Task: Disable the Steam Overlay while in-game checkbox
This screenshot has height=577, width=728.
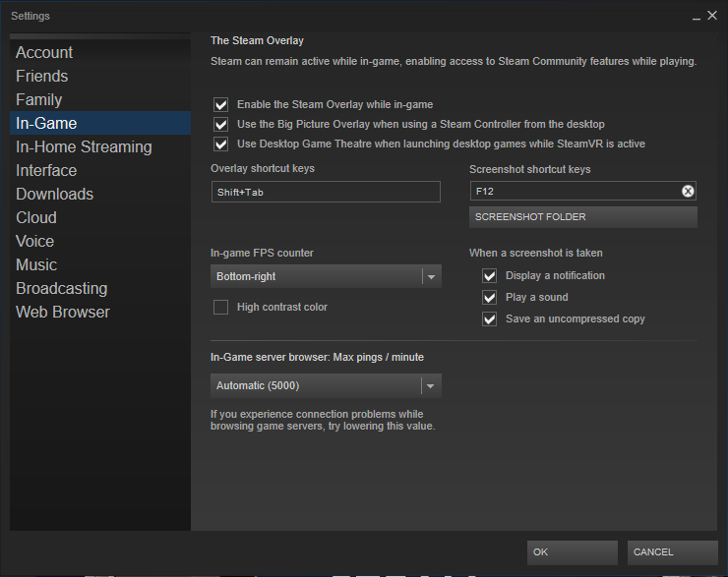Action: (221, 105)
